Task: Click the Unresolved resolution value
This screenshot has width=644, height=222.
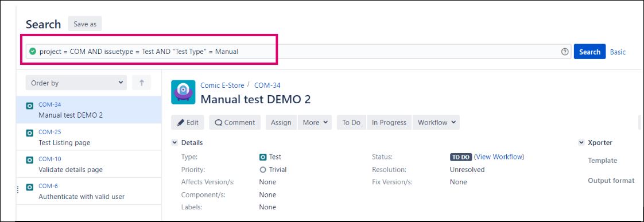Action: [x=467, y=169]
